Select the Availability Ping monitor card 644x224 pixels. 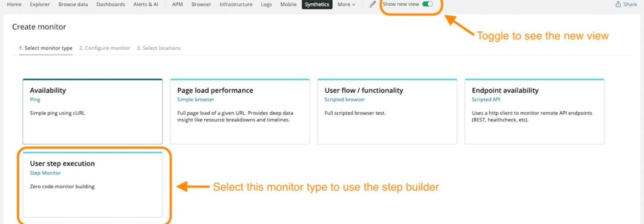pyautogui.click(x=93, y=112)
